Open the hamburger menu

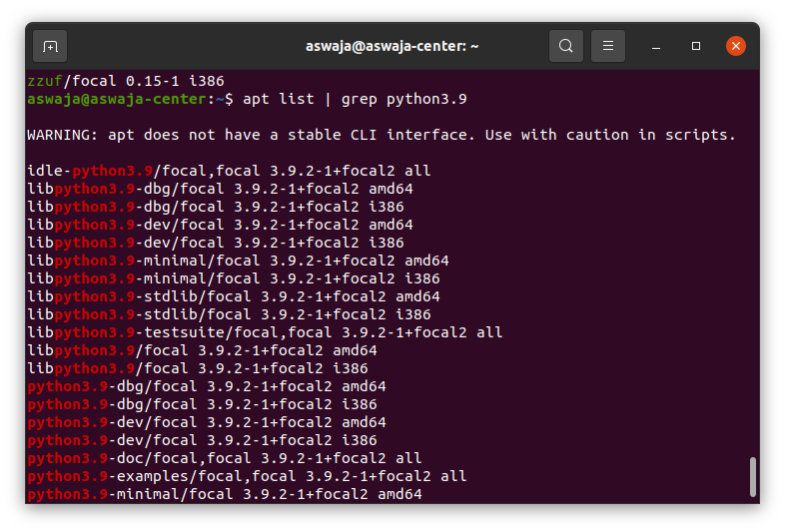coord(608,46)
